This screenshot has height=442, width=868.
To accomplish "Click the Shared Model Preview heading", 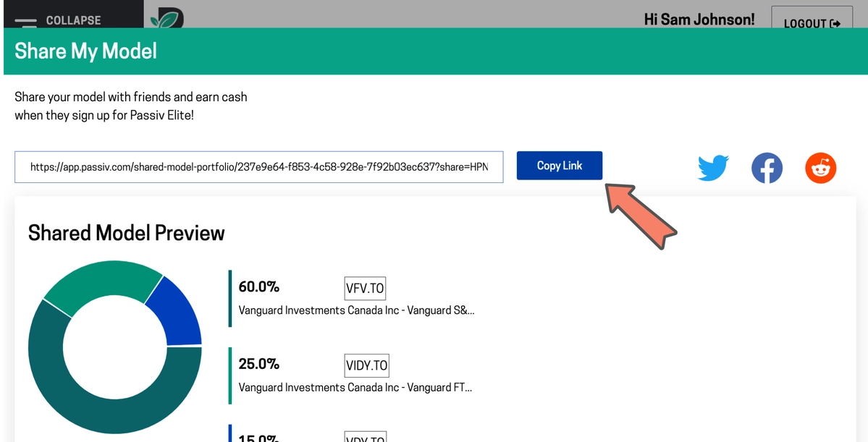I will [126, 233].
